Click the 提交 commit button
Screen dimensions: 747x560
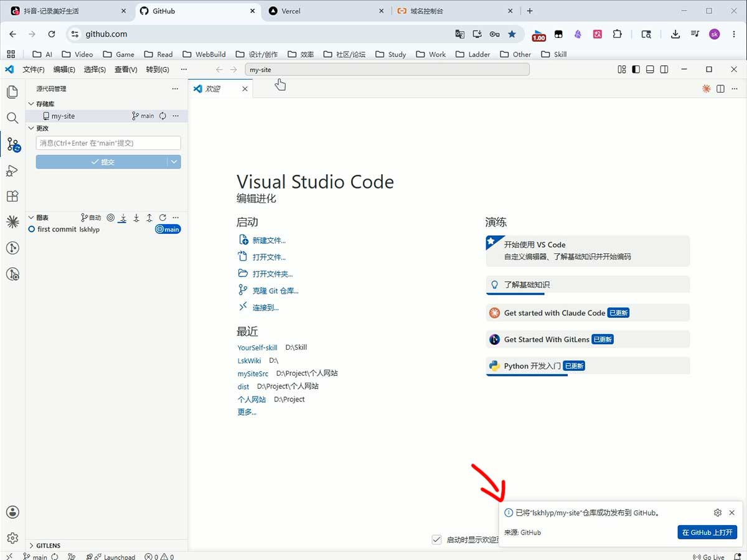click(101, 162)
